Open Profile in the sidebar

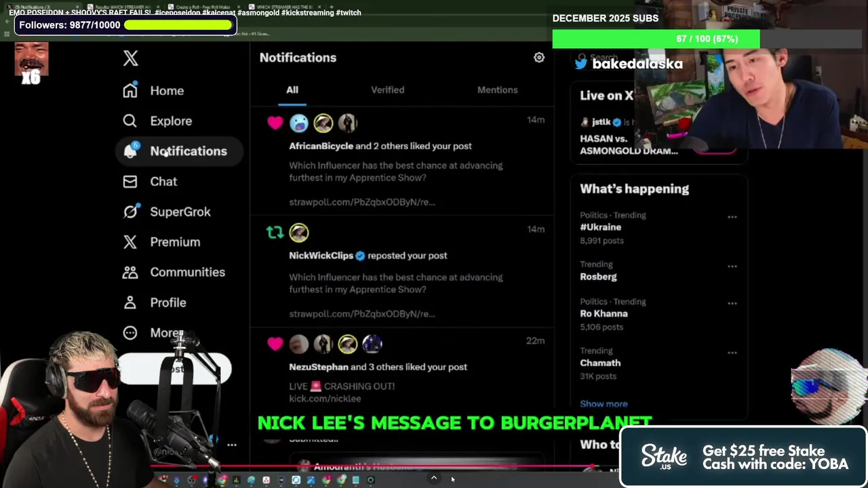coord(168,302)
